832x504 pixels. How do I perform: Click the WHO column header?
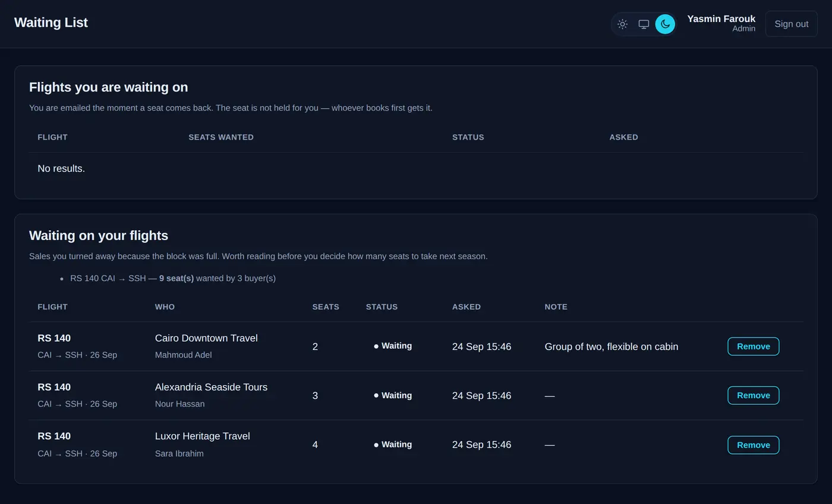click(165, 307)
